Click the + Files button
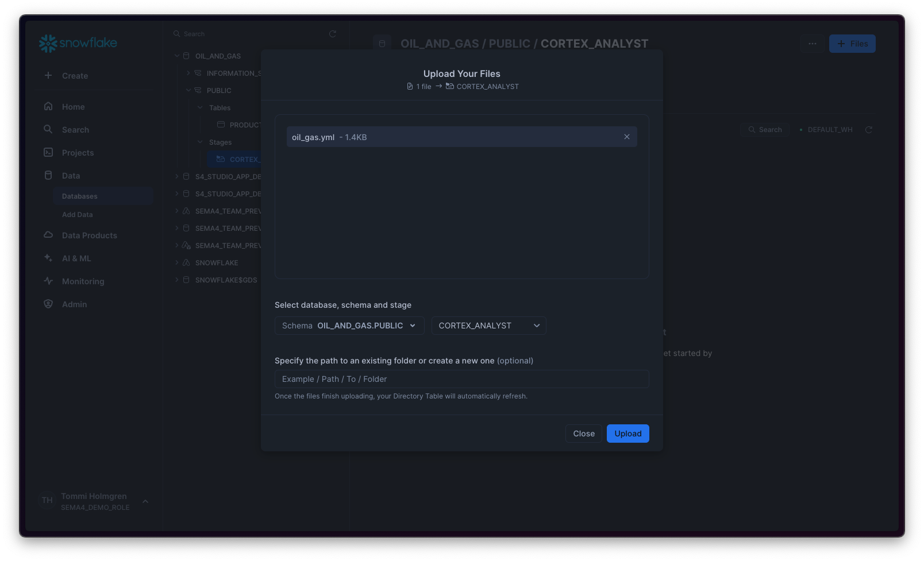The width and height of the screenshot is (924, 561). coord(852,44)
